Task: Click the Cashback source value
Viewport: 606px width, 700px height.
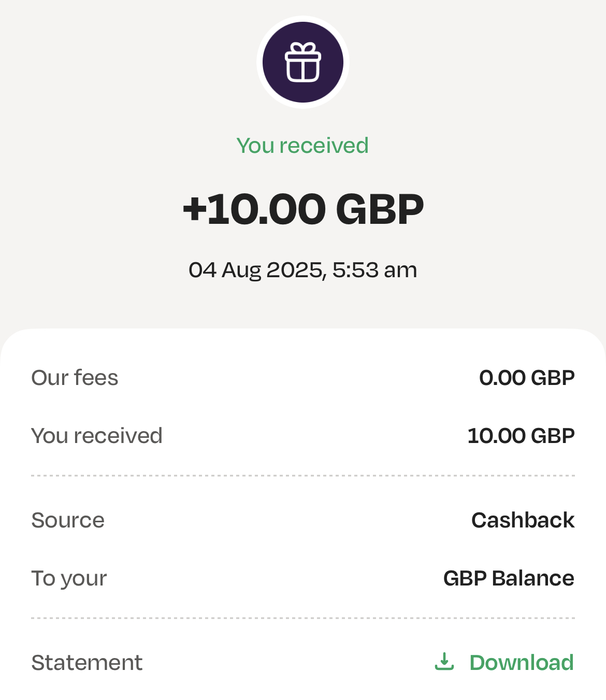Action: point(523,520)
